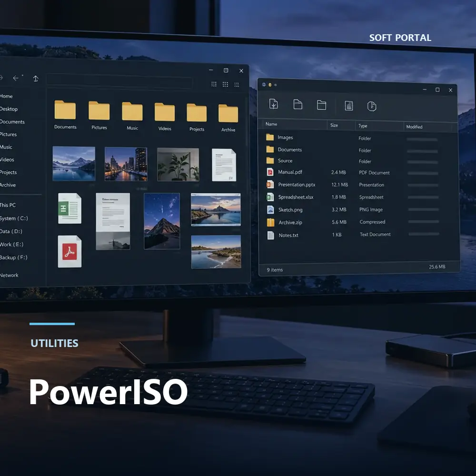Select Archive in the explorer sidebar
This screenshot has height=476, width=476.
click(x=8, y=185)
